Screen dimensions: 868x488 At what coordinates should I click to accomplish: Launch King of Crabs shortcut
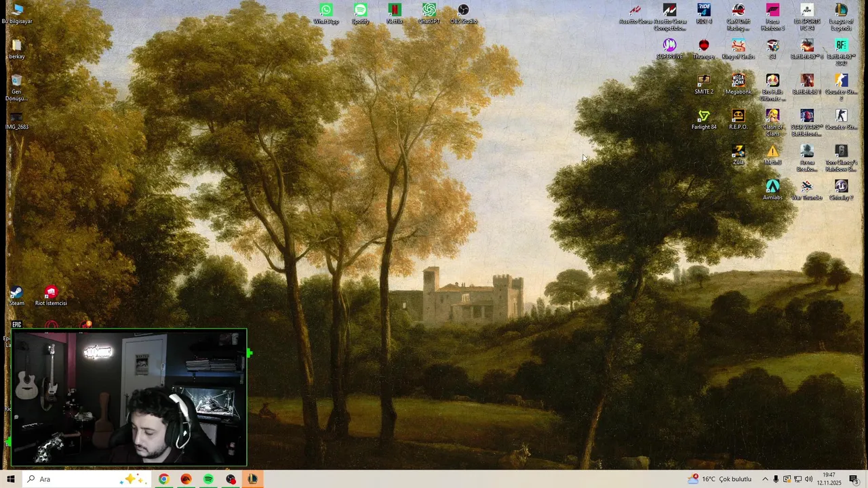738,49
